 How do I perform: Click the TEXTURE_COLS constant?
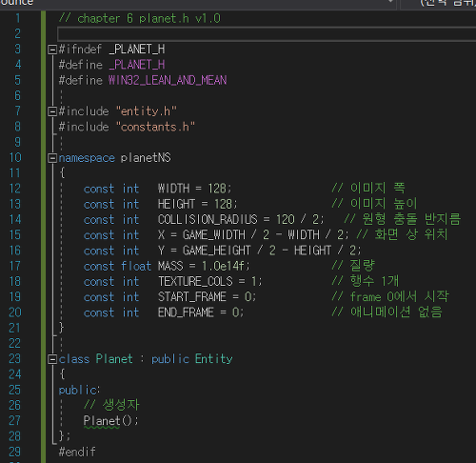pos(195,281)
